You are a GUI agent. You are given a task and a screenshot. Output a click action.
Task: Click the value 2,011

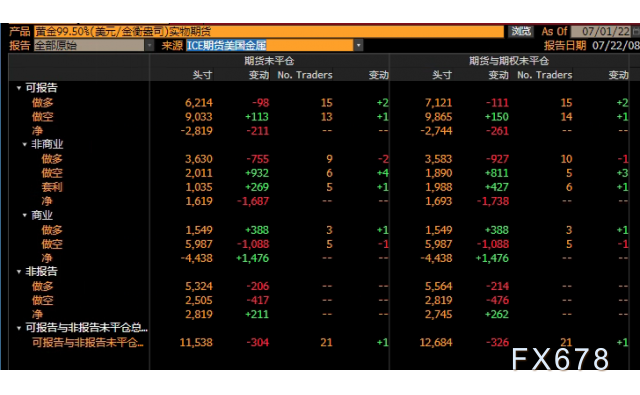[199, 173]
